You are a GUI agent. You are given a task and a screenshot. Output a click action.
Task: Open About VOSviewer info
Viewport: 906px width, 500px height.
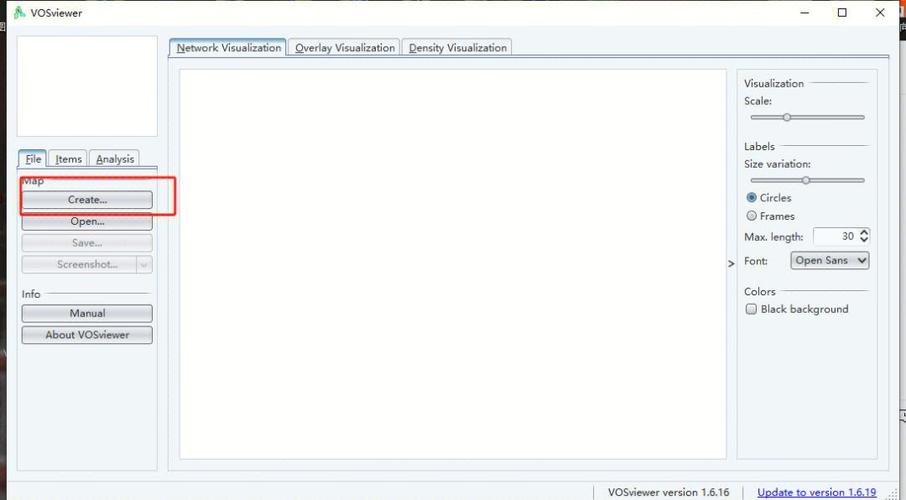click(x=87, y=335)
